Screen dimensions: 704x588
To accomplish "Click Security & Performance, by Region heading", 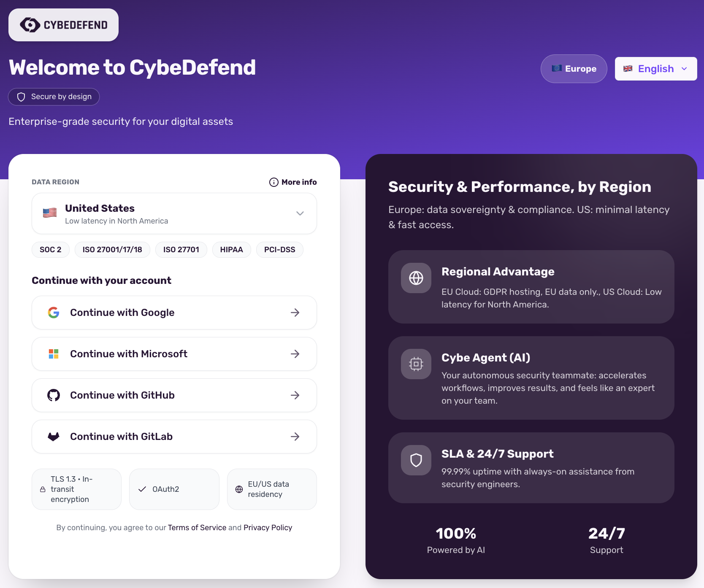I will pyautogui.click(x=520, y=187).
